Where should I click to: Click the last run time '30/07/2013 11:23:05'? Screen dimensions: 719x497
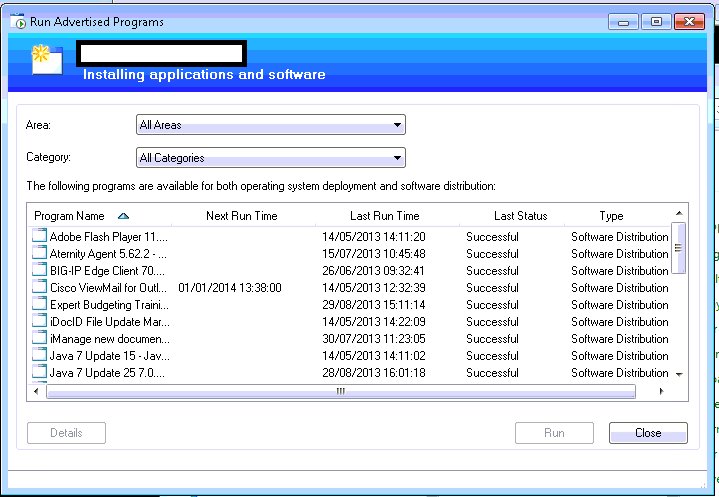pos(374,338)
